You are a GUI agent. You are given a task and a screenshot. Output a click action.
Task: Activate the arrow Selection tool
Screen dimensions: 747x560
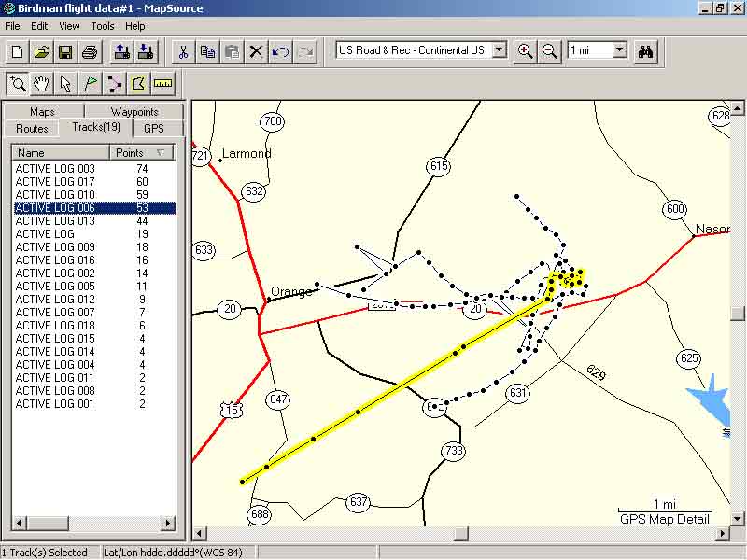click(x=65, y=84)
